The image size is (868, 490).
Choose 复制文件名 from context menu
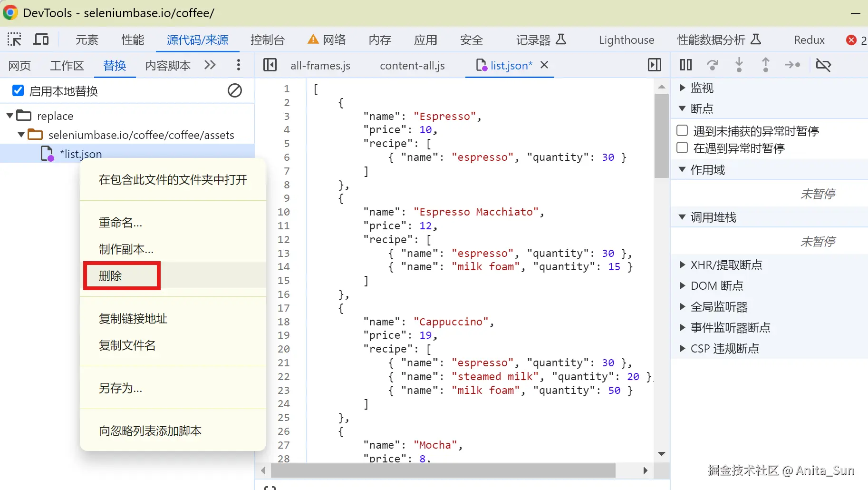pos(173,345)
